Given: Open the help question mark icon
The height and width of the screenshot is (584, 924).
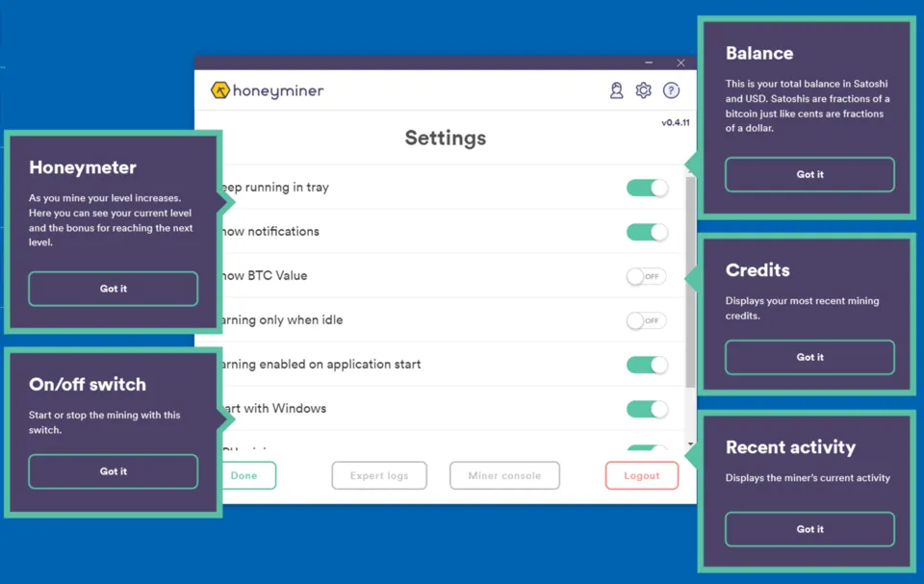Looking at the screenshot, I should click(x=671, y=90).
